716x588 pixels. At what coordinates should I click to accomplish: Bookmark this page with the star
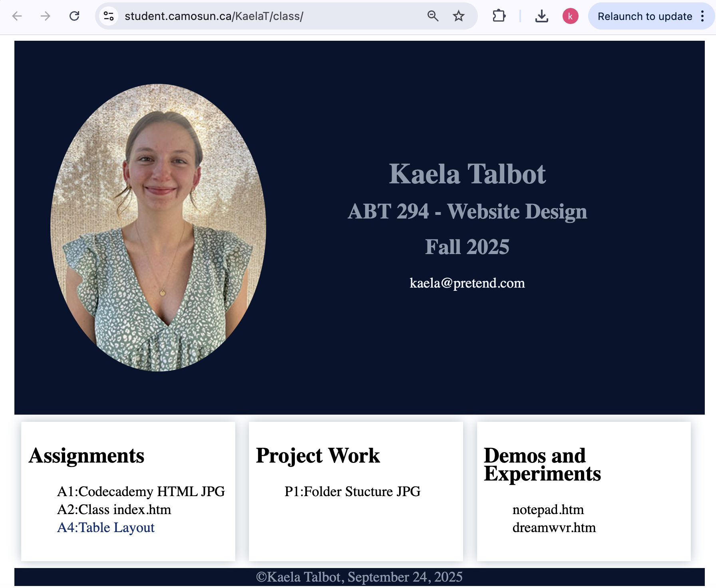[x=459, y=16]
